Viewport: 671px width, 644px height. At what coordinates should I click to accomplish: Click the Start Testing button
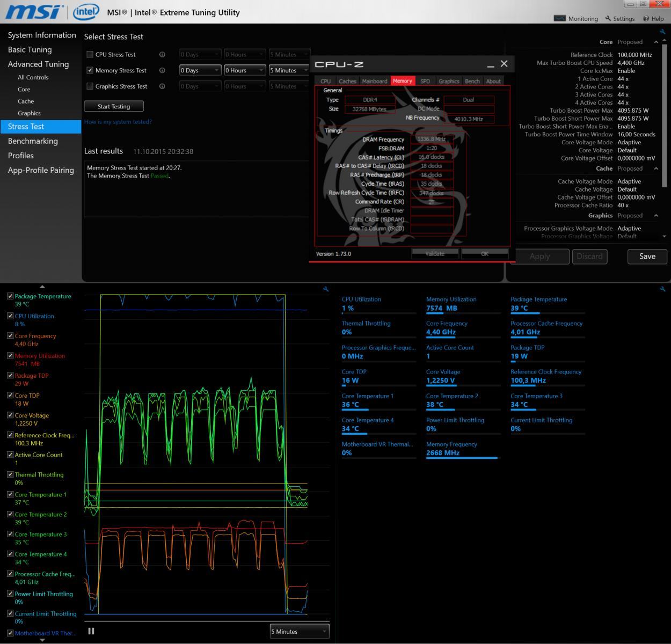coord(114,106)
